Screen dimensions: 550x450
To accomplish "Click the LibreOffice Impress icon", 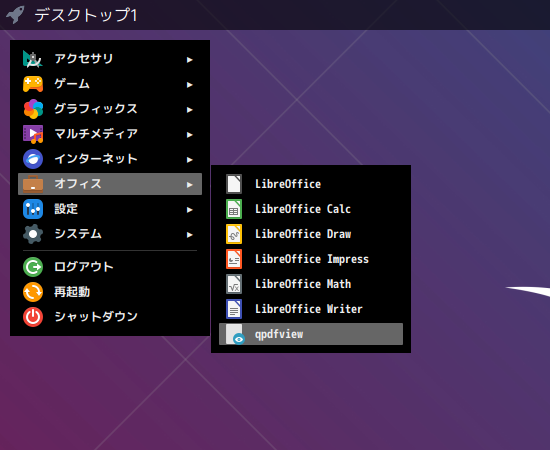I will 234,259.
